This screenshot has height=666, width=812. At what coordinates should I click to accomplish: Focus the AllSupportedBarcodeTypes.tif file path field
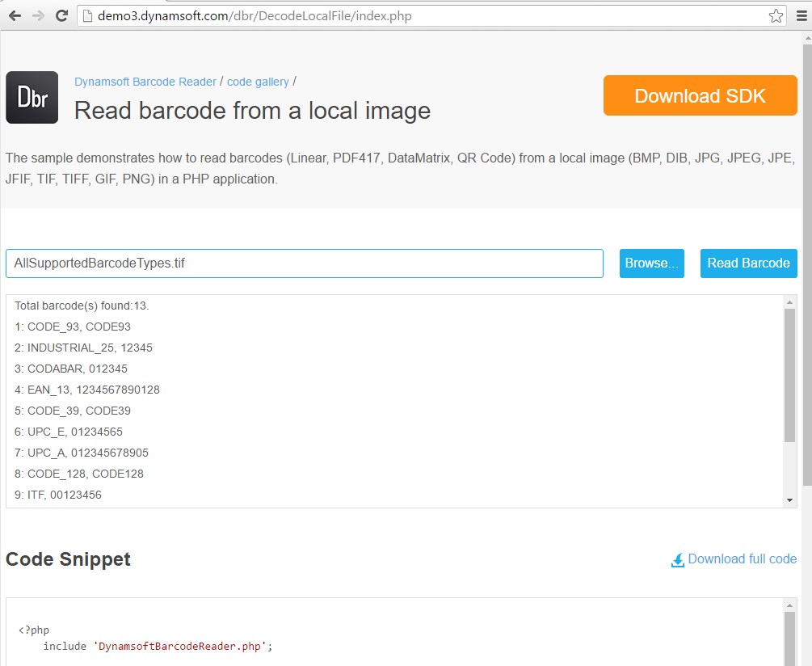[x=304, y=263]
